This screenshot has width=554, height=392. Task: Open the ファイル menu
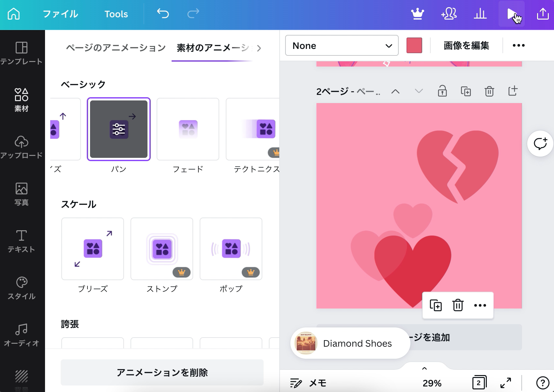60,14
